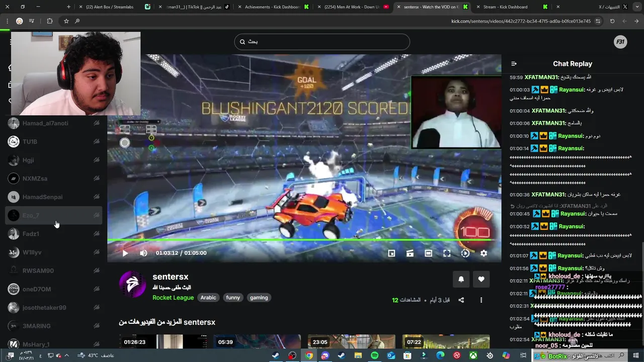Open NXMZsa channel in sidebar
Image resolution: width=644 pixels, height=362 pixels.
click(x=54, y=178)
